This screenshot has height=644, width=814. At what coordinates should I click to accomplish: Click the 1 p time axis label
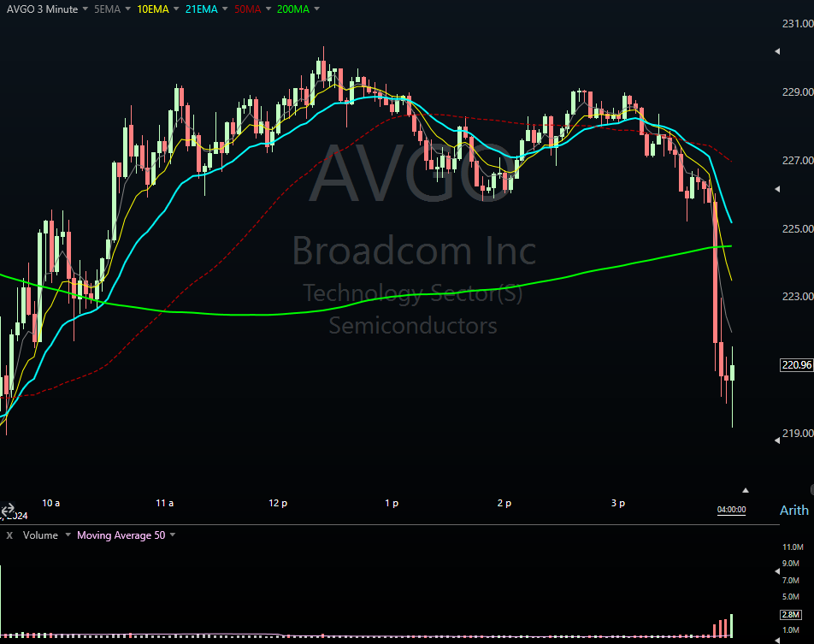point(392,503)
